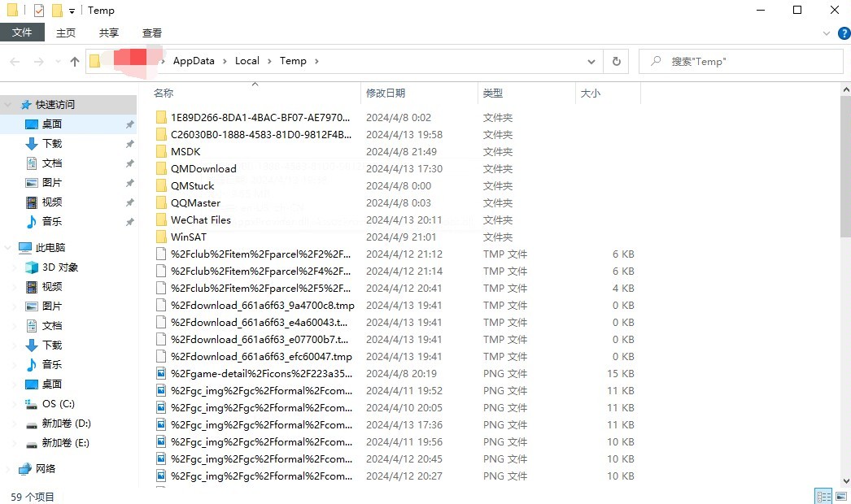Go back using the back arrow
The image size is (851, 504).
14,61
